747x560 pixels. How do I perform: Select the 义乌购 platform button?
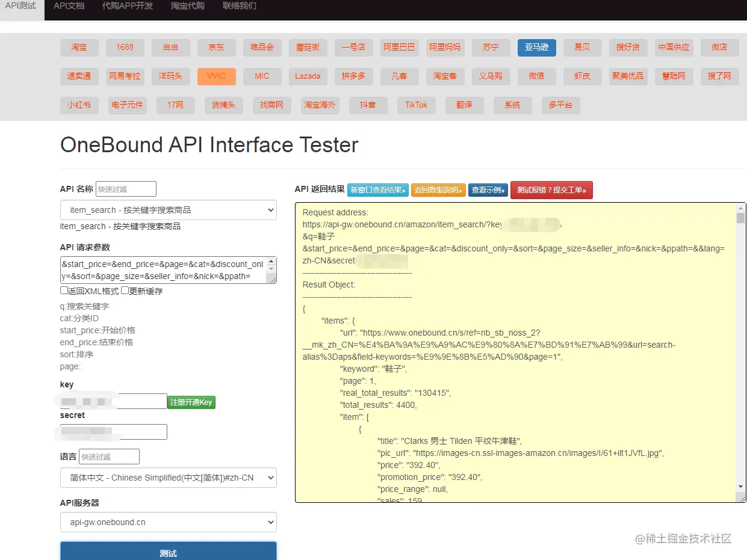click(491, 76)
